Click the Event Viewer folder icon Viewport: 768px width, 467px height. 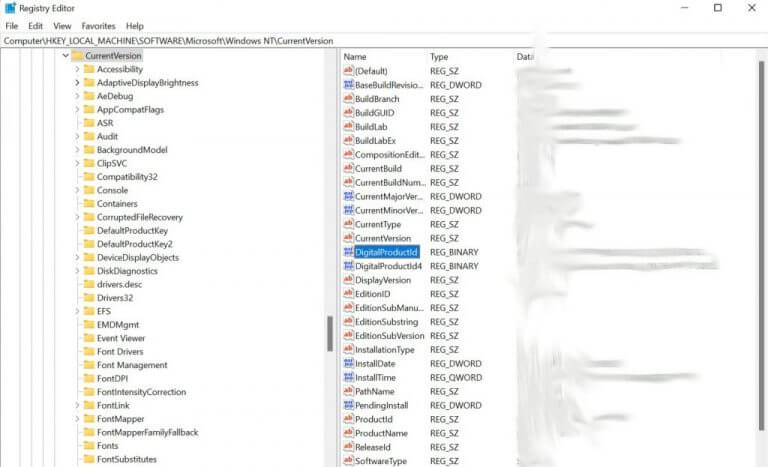89,338
